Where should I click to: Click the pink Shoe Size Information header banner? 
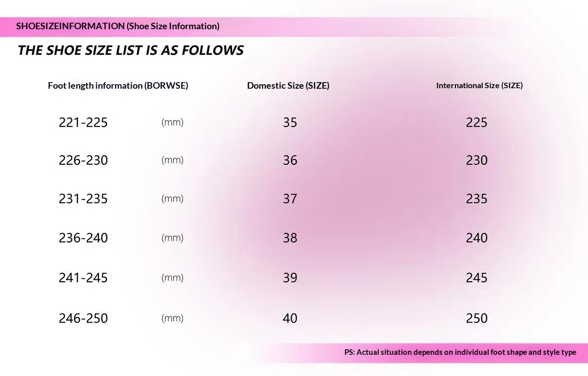point(118,26)
